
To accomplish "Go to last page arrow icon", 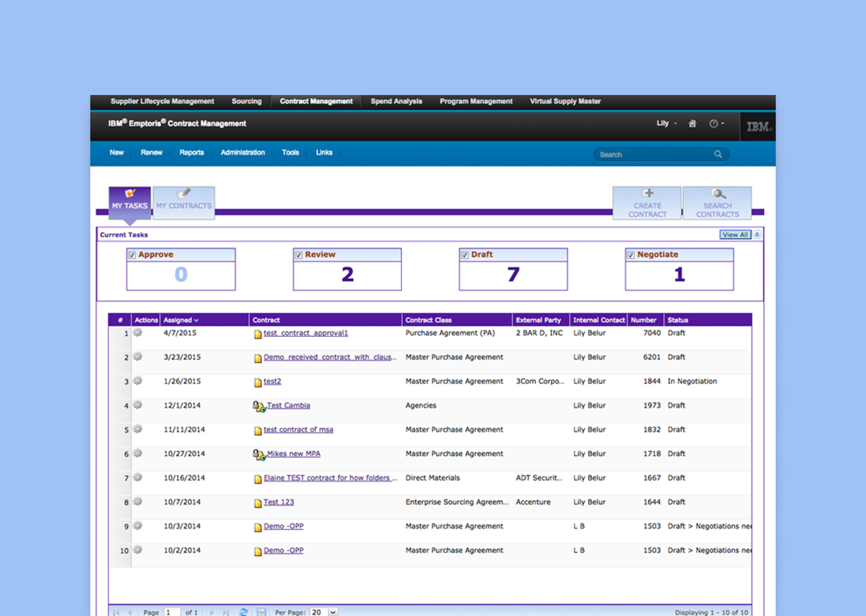I will click(x=226, y=612).
